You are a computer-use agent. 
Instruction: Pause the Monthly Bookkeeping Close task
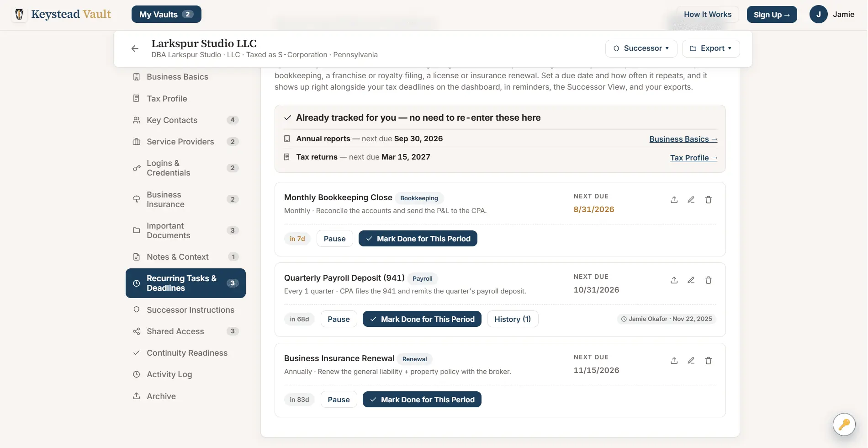point(334,239)
